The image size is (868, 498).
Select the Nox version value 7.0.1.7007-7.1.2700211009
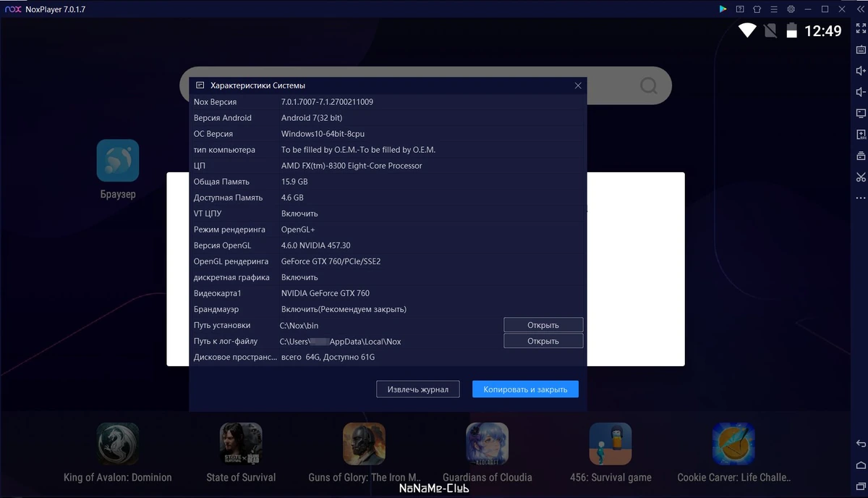(327, 102)
